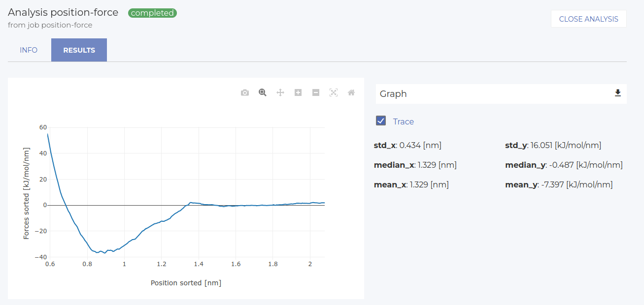Click the mean_y statistic value

(x=589, y=184)
